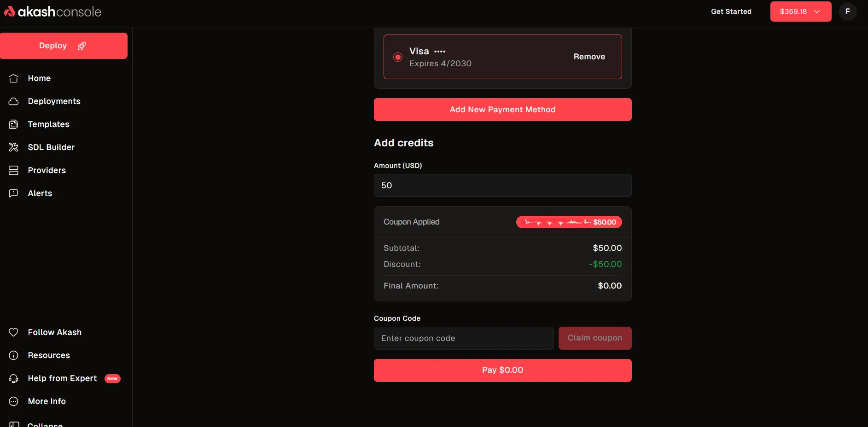Click the Add New Payment Method button
The image size is (868, 427).
502,110
